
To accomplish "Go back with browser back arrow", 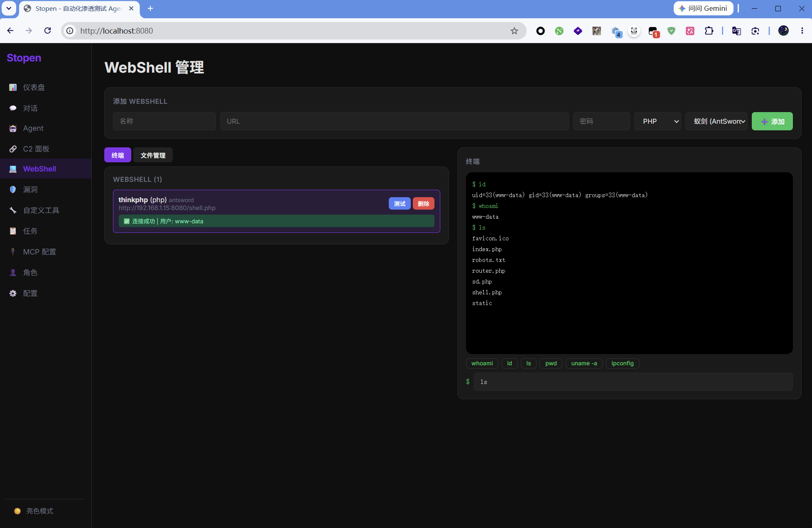I will pyautogui.click(x=10, y=31).
